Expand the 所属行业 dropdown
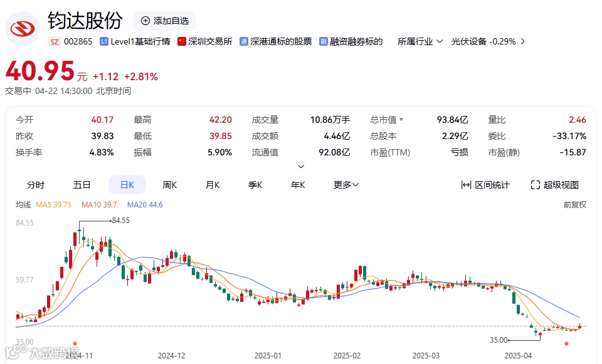 click(x=420, y=41)
